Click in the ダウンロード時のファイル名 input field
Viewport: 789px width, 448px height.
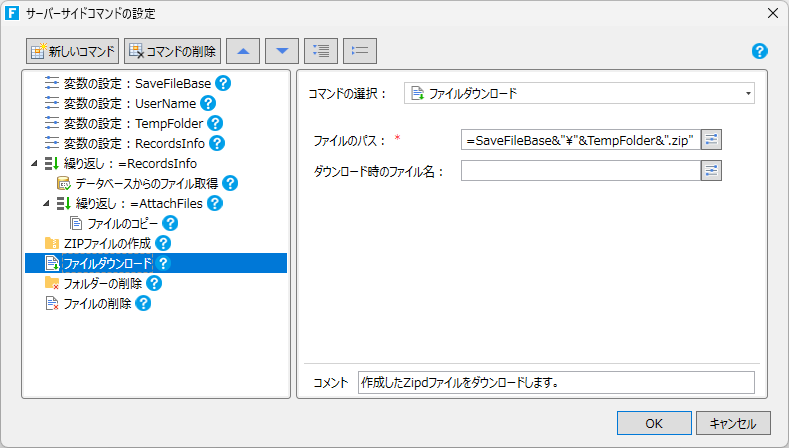click(x=580, y=171)
